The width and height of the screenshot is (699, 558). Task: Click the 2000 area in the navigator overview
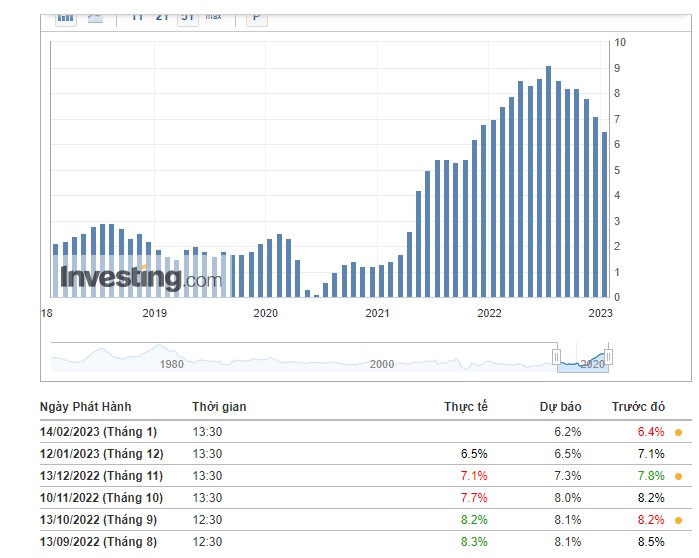coord(382,364)
